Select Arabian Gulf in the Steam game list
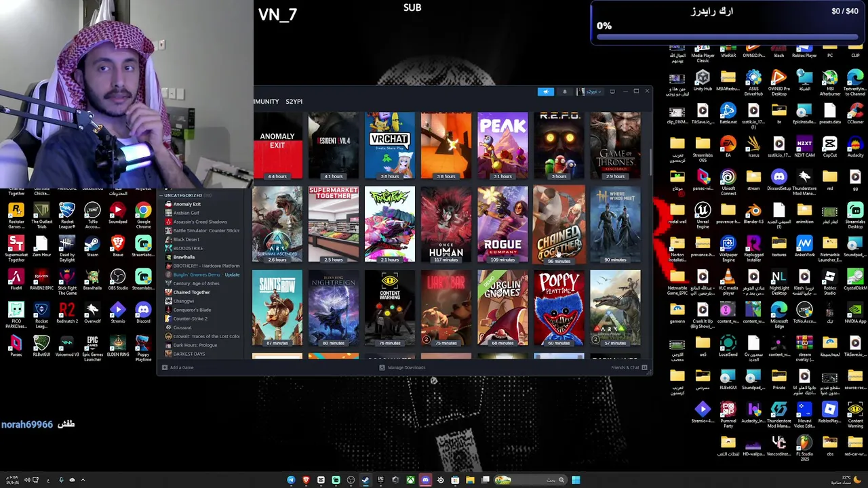The image size is (868, 488). tap(186, 213)
